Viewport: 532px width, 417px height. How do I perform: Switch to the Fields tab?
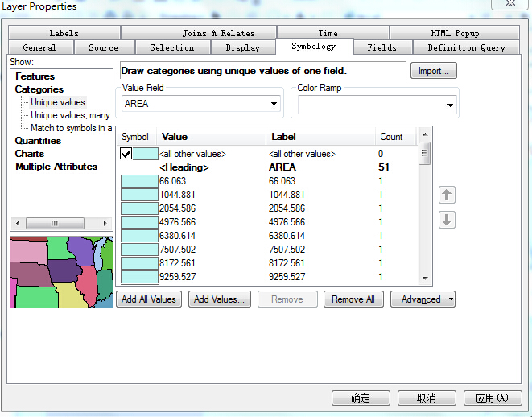381,47
